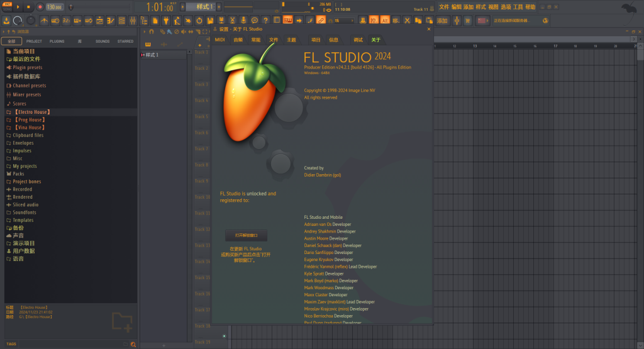This screenshot has height=349, width=644.
Task: Select the STARRED browser tab
Action: [x=125, y=42]
